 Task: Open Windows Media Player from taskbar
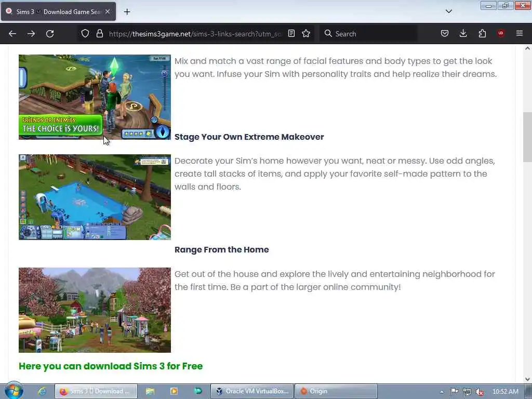(174, 391)
